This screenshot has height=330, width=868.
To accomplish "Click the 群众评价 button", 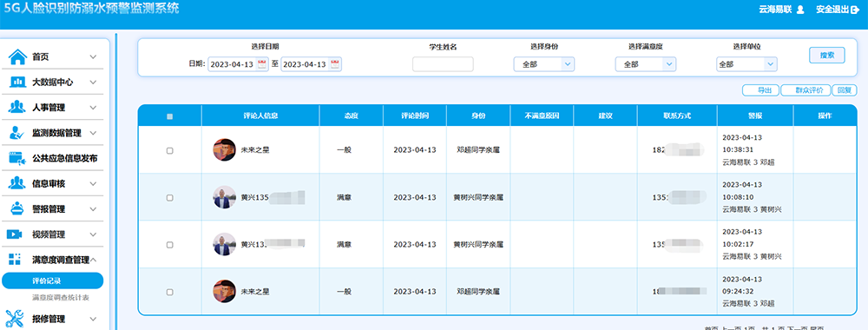I will pyautogui.click(x=806, y=90).
